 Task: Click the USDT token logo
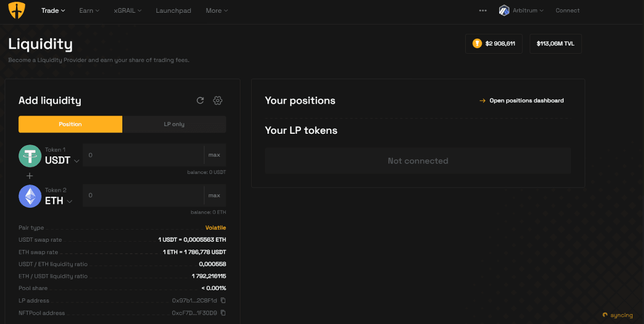click(x=30, y=155)
